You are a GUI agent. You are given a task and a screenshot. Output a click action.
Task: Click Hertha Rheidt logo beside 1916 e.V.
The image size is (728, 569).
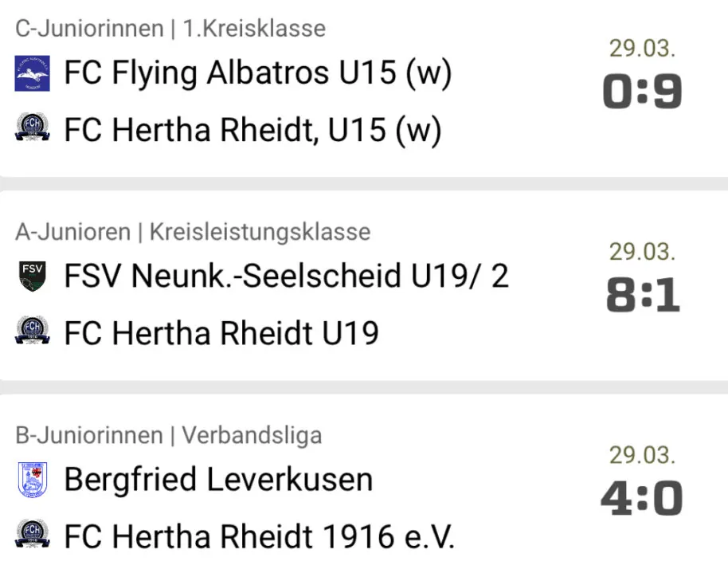[32, 534]
